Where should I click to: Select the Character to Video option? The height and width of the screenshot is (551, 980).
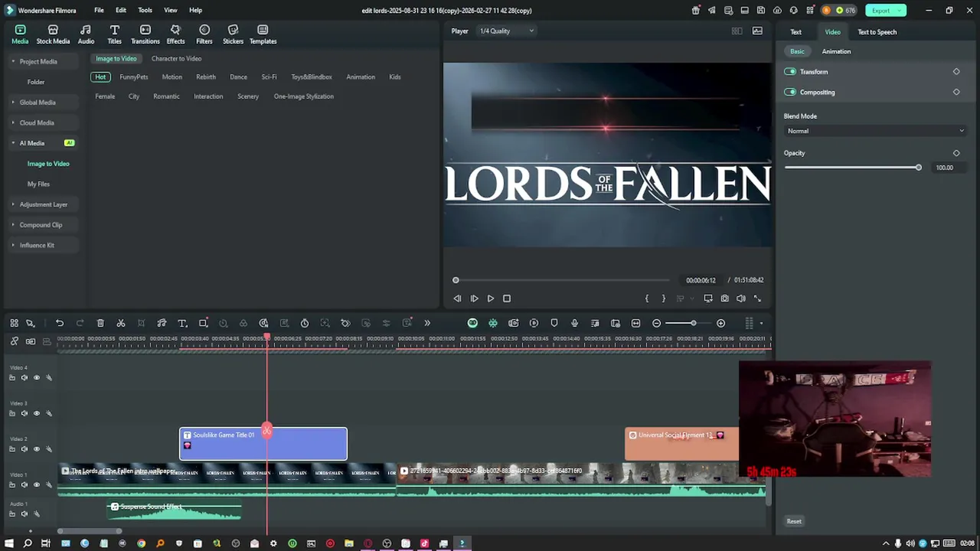(x=176, y=58)
